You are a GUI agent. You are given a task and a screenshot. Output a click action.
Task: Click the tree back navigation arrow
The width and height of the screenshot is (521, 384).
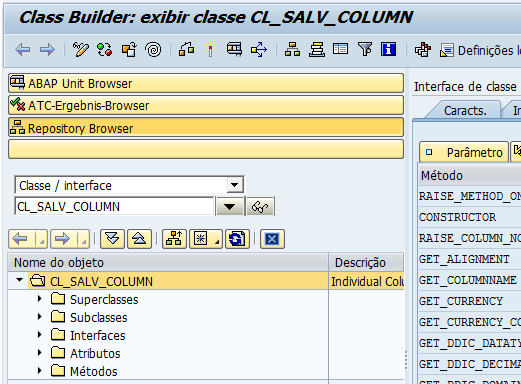[x=20, y=239]
